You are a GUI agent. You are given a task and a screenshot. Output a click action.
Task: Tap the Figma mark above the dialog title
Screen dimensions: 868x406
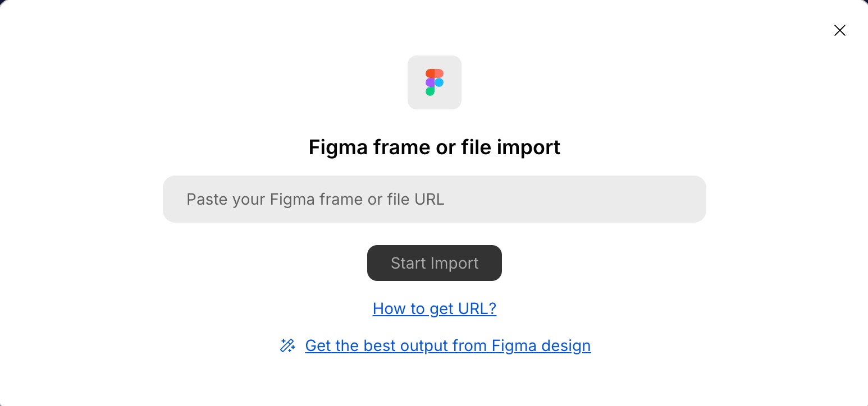coord(434,82)
